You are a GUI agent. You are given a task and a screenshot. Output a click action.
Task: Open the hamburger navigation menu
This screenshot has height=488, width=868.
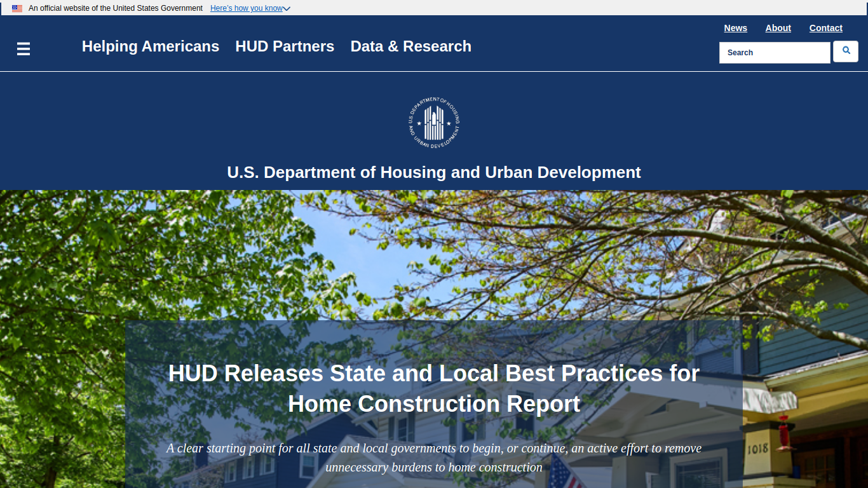point(24,49)
